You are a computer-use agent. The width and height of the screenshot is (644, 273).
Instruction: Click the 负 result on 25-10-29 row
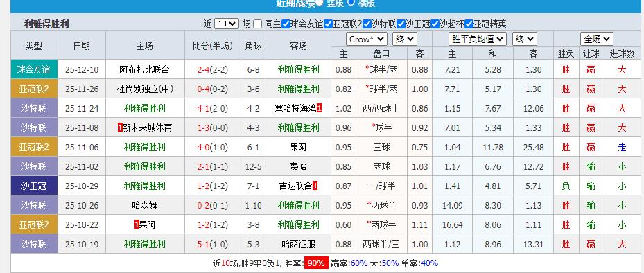click(566, 186)
